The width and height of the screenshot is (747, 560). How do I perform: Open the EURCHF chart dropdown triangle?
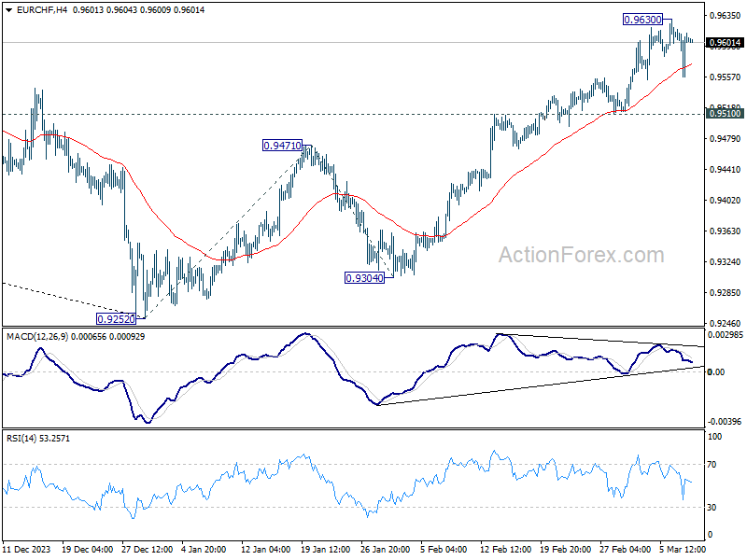click(x=9, y=10)
